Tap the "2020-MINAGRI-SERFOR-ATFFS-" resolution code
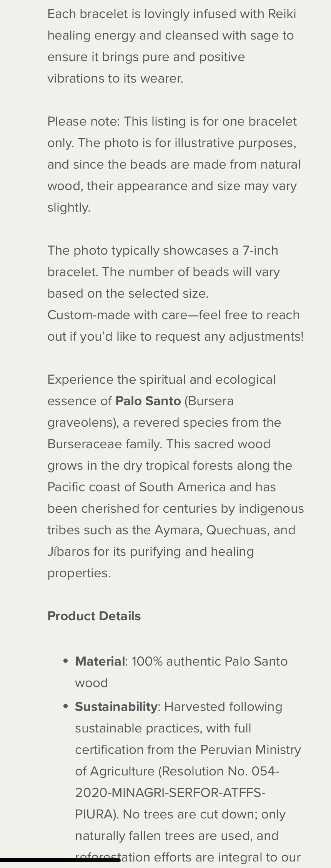Screen dimensions: 331x868 tap(170, 793)
